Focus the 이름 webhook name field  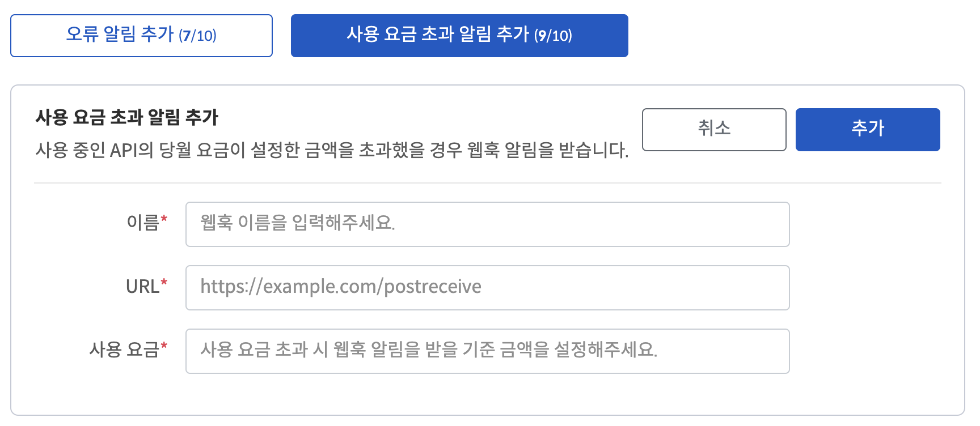tap(487, 224)
